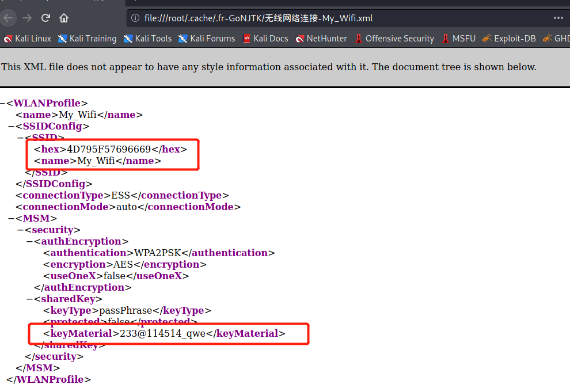Click the Exploit-DB bookmark icon
Screen dimensions: 570x392
tap(487, 39)
